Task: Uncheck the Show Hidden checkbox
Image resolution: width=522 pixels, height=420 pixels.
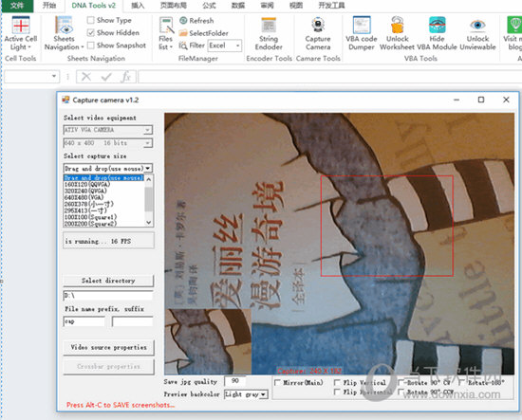Action: (90, 32)
